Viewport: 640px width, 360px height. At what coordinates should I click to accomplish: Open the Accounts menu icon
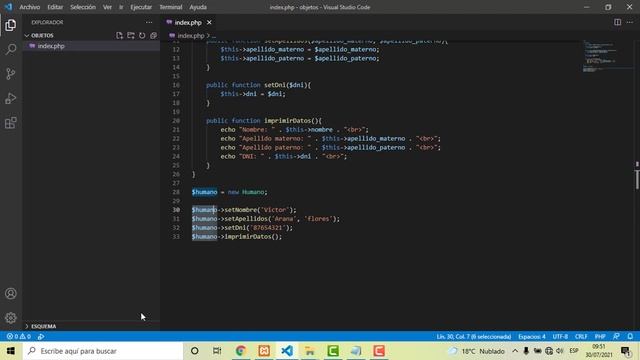11,293
